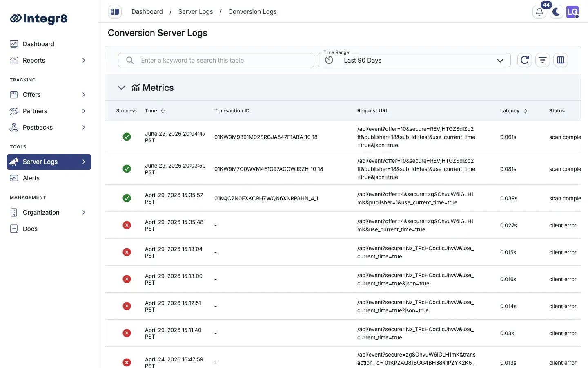The width and height of the screenshot is (588, 368).
Task: Click the Metrics heading text
Action: 158,88
